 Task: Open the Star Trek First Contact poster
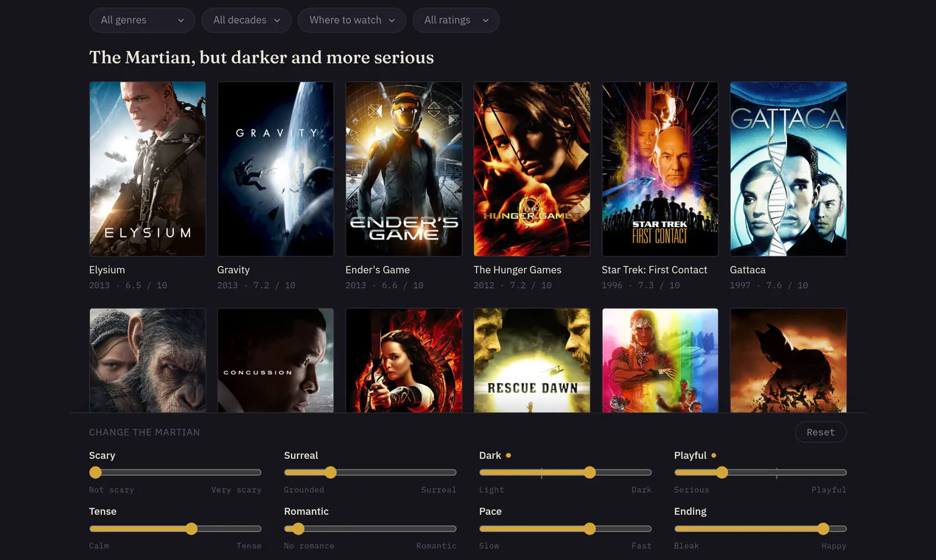click(660, 169)
